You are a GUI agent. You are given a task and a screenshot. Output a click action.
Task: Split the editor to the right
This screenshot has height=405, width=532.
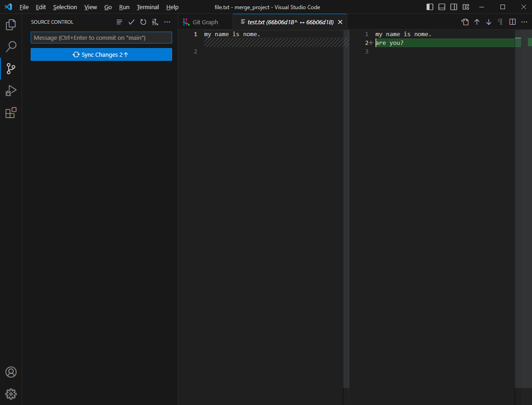pyautogui.click(x=513, y=22)
